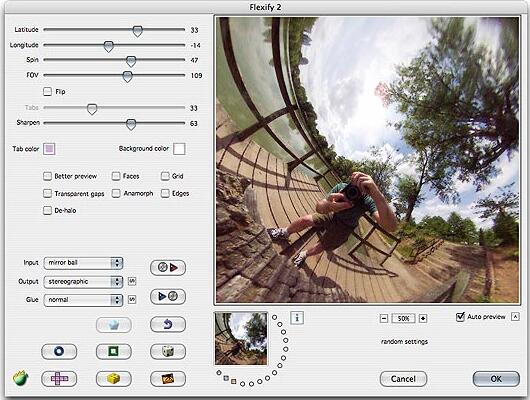Click the Longitude value -14
The width and height of the screenshot is (530, 400).
tap(195, 45)
